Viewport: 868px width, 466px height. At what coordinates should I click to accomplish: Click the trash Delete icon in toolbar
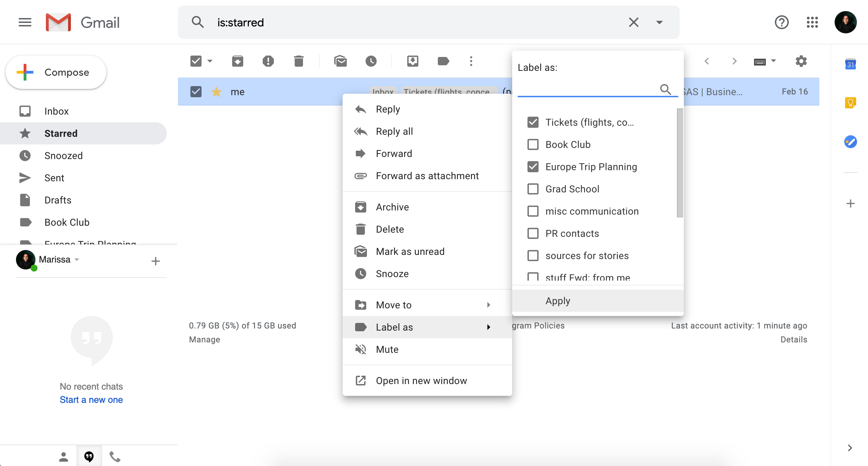(298, 61)
